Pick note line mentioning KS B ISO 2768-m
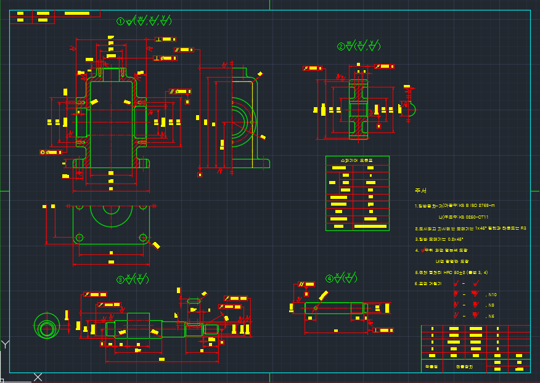This screenshot has height=383, width=540. pyautogui.click(x=455, y=206)
